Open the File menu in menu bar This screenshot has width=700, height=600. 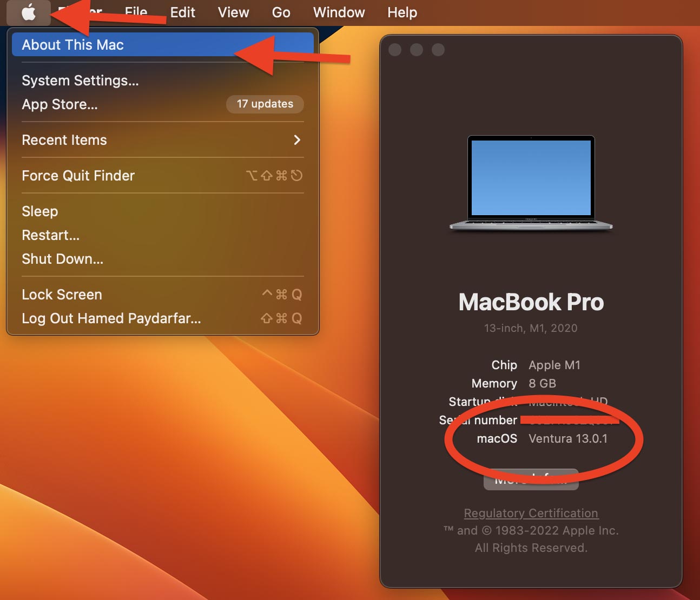click(136, 12)
